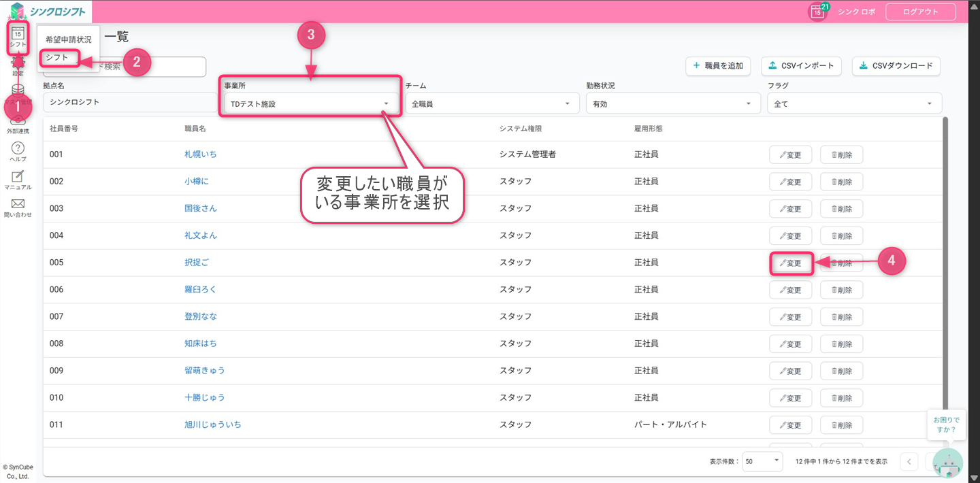Open the お困りですか chatbot robot
The width and height of the screenshot is (980, 483).
pyautogui.click(x=947, y=463)
